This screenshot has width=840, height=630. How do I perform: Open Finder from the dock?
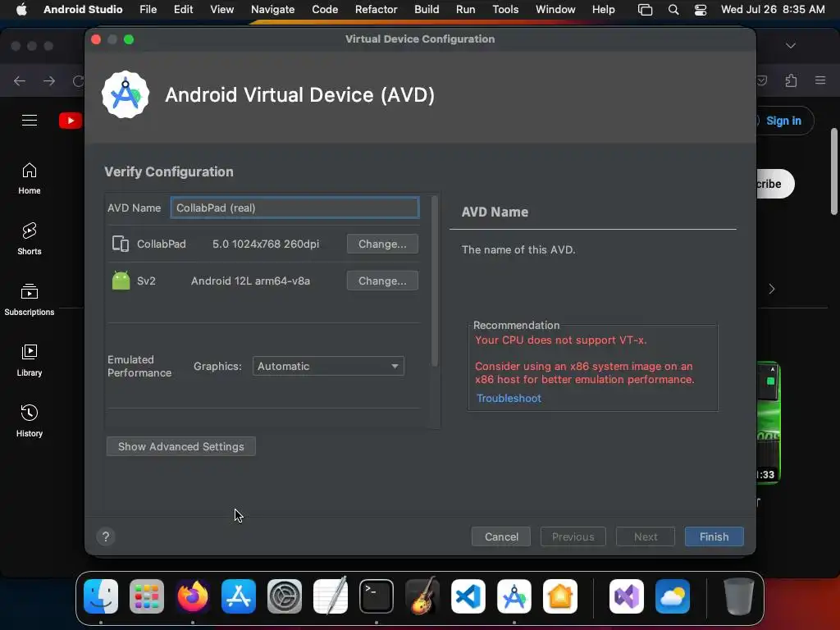tap(101, 596)
